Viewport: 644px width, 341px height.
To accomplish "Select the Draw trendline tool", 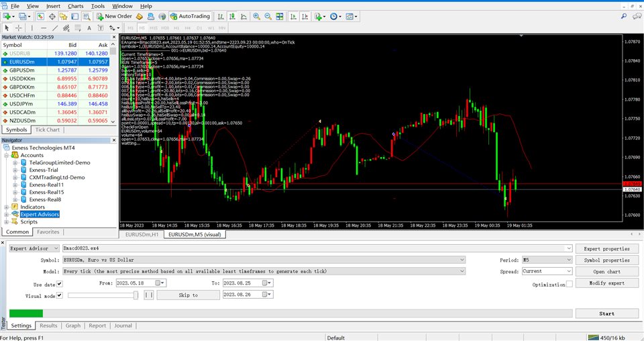I will point(54,28).
